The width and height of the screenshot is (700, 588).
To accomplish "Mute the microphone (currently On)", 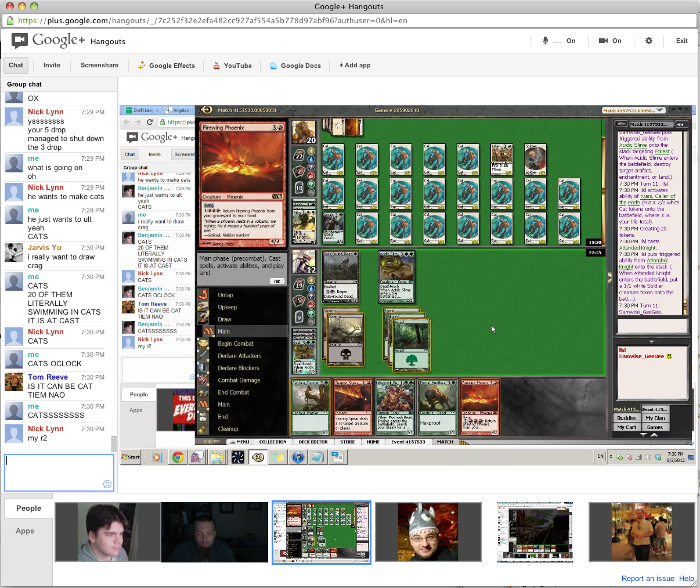I will [559, 41].
